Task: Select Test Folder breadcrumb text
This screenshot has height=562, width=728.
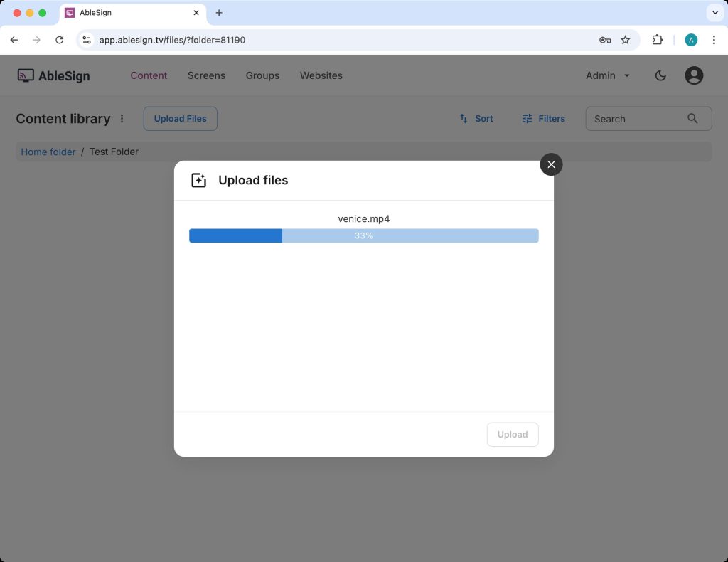Action: tap(114, 152)
